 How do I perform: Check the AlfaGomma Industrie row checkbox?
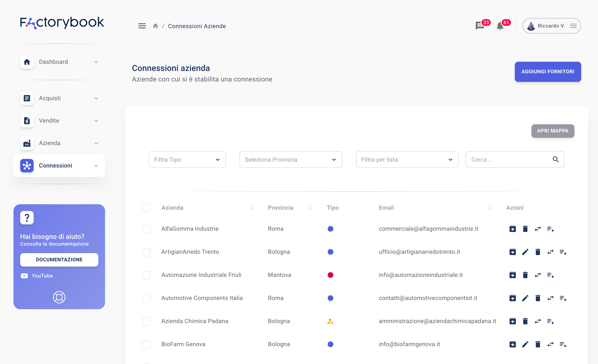pos(146,229)
